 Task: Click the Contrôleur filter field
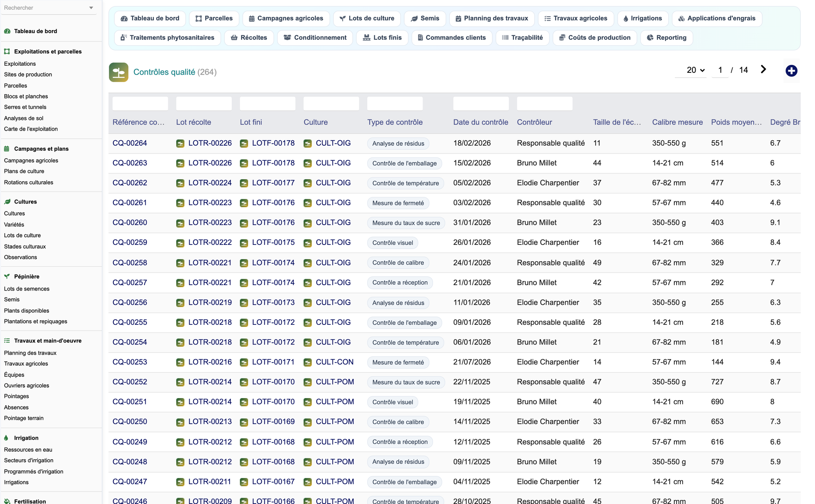pyautogui.click(x=545, y=103)
